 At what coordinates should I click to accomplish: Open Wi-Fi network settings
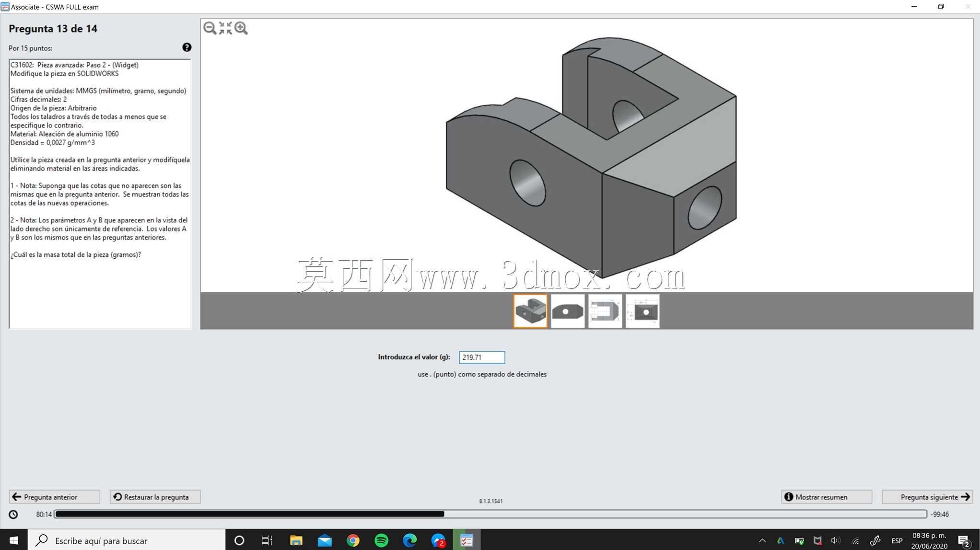click(x=855, y=541)
